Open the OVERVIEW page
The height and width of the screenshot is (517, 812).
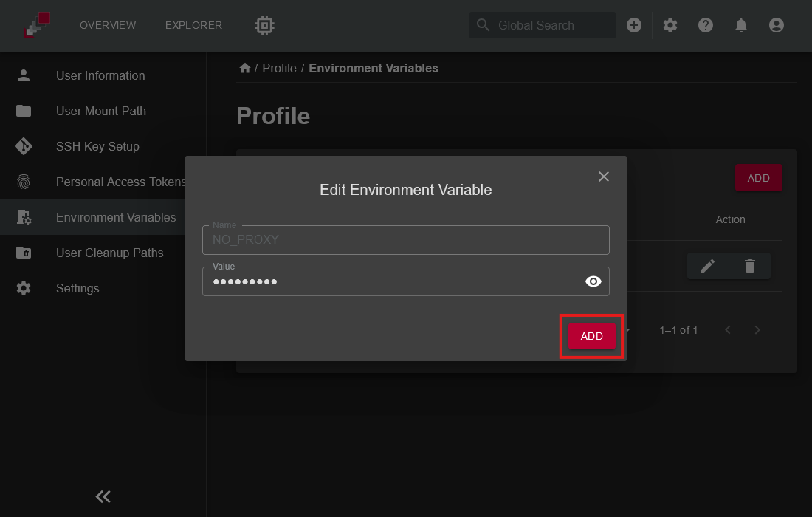coord(108,25)
